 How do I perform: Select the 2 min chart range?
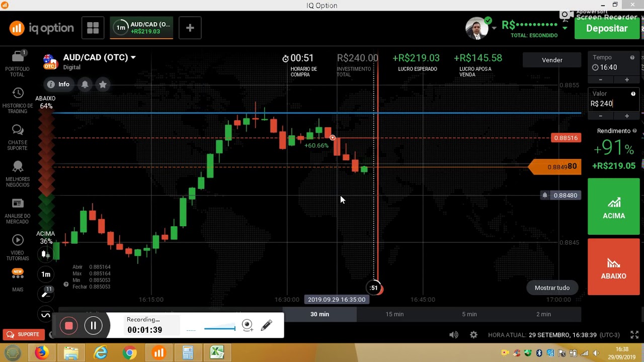(x=543, y=314)
